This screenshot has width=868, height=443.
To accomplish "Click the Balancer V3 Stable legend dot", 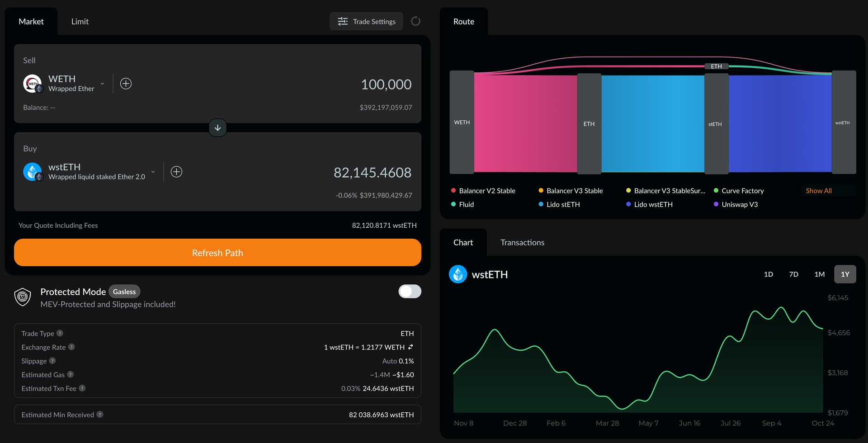I will (x=541, y=191).
